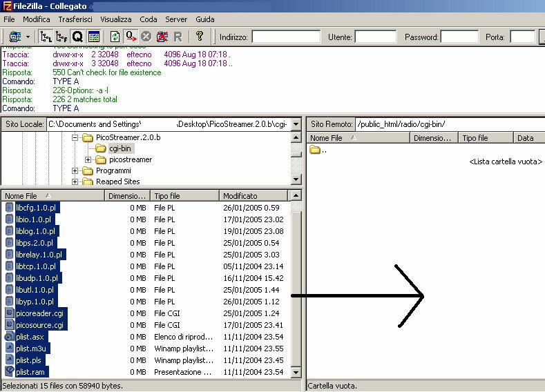This screenshot has width=545, height=392.
Task: Click the cancel operation X icon
Action: tap(146, 37)
